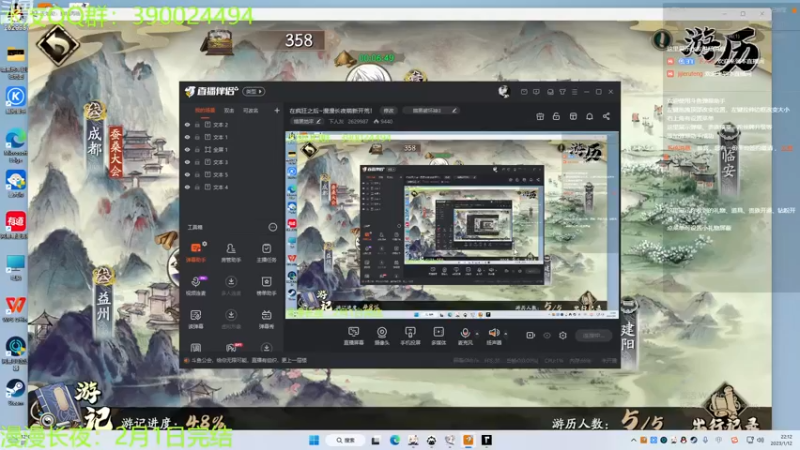This screenshot has width=800, height=450.
Task: Toggle the lock on 文本2 layer
Action: coord(197,124)
